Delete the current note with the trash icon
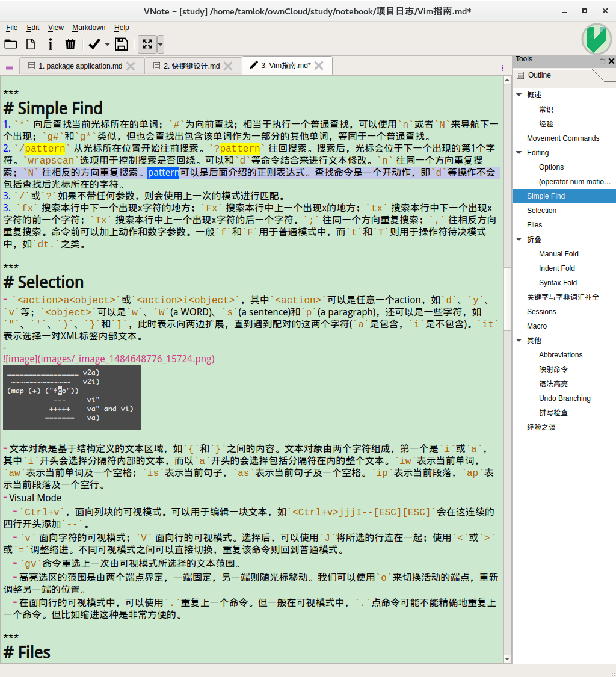This screenshot has width=616, height=677. tap(69, 43)
